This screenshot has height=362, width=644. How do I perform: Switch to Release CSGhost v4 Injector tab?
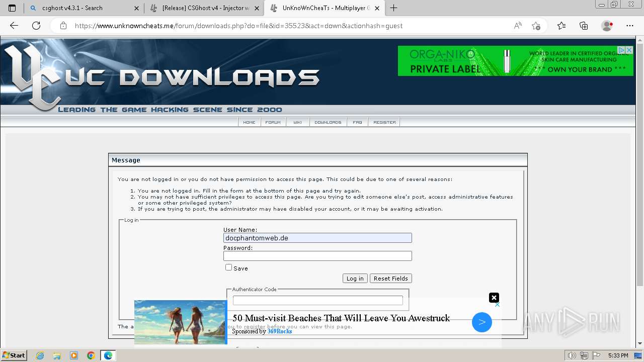[x=204, y=8]
